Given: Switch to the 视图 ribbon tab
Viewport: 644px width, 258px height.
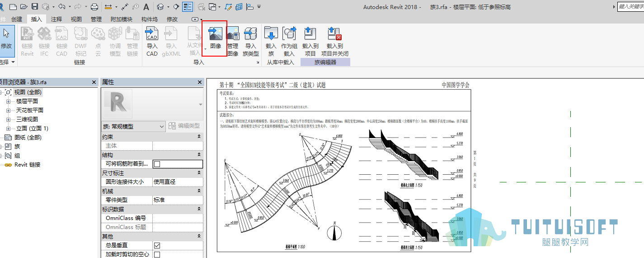Looking at the screenshot, I should (x=76, y=19).
